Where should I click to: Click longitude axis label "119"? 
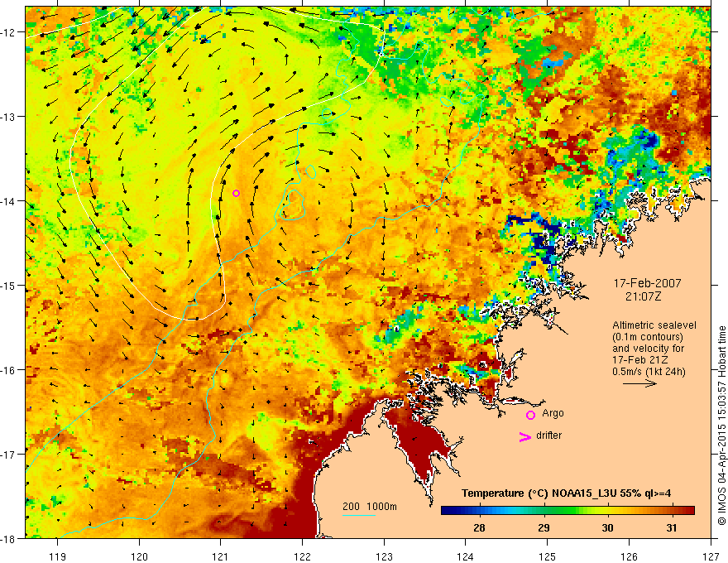[x=58, y=556]
